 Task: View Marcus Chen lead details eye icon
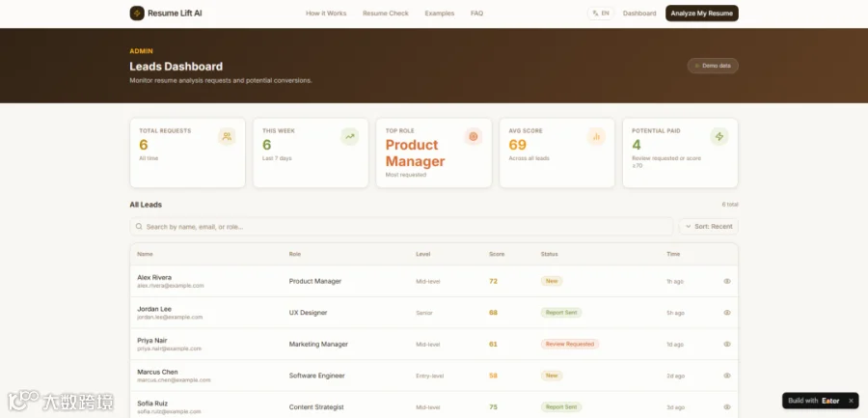tap(727, 376)
